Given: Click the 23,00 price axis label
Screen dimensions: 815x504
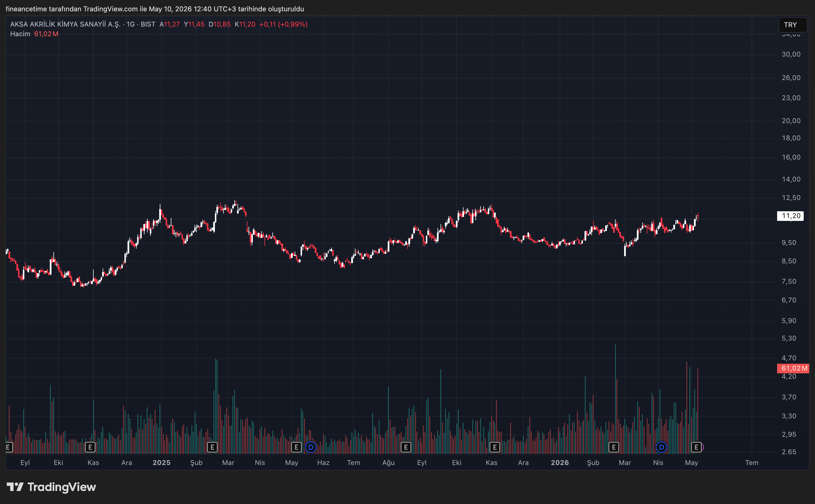Looking at the screenshot, I should (x=791, y=98).
